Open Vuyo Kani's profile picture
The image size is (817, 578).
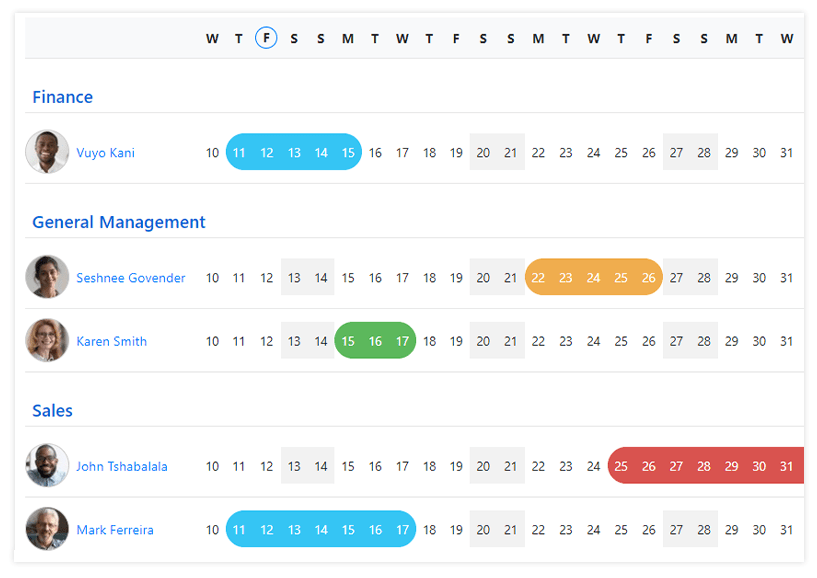[47, 152]
